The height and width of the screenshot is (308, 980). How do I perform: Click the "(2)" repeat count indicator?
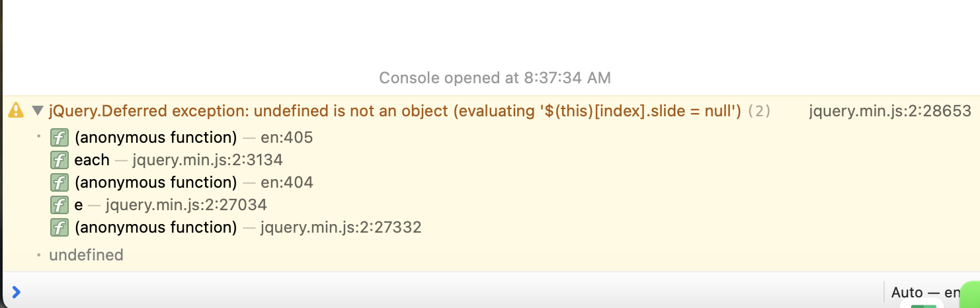tap(759, 111)
